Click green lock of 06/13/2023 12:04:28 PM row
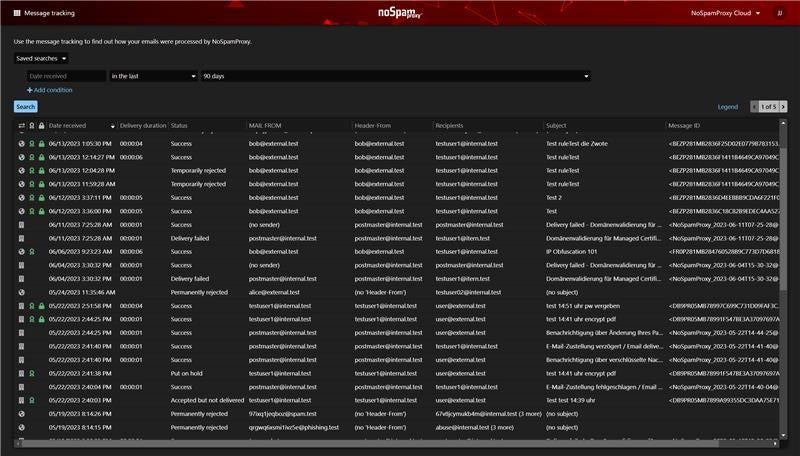This screenshot has height=456, width=800. pyautogui.click(x=42, y=171)
